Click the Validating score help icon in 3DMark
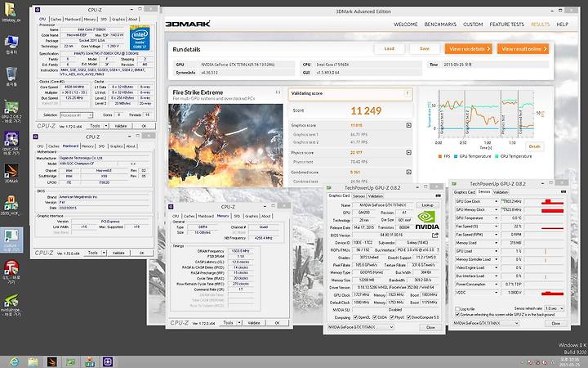This screenshot has width=588, height=368. 407,93
